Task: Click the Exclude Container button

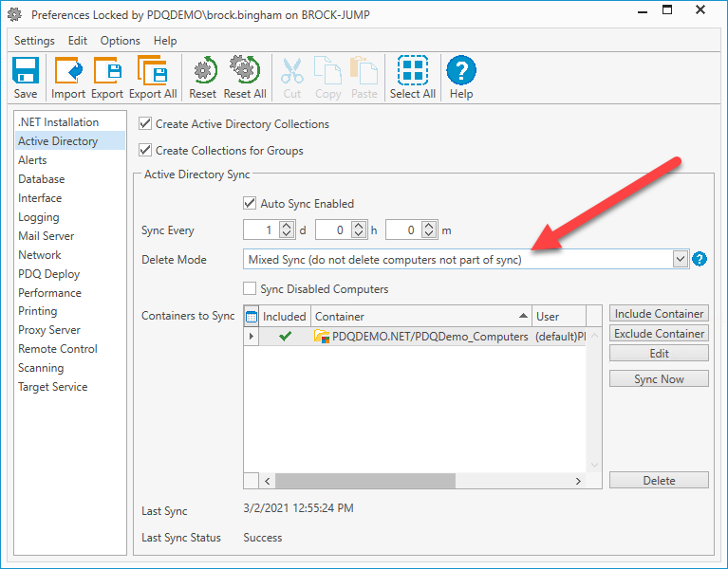Action: pos(659,334)
